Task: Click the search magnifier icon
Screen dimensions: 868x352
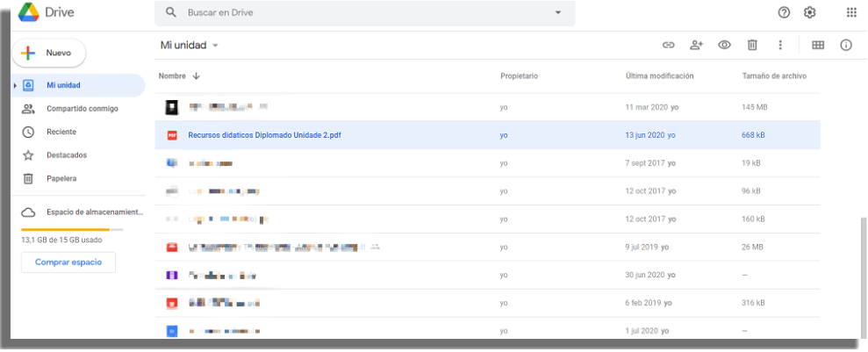Action: [x=171, y=12]
